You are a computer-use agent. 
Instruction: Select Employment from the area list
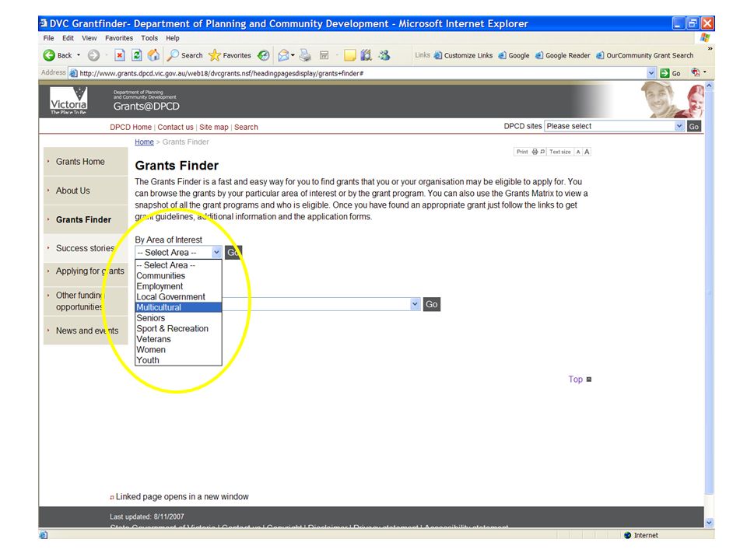179,286
